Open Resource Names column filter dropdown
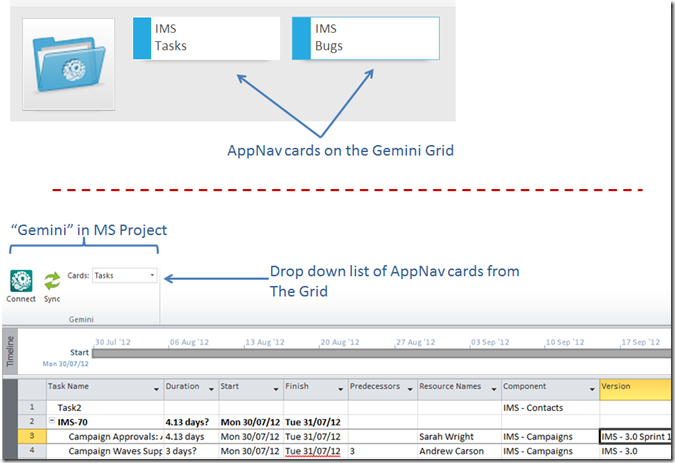This screenshot has width=675, height=463. click(494, 389)
